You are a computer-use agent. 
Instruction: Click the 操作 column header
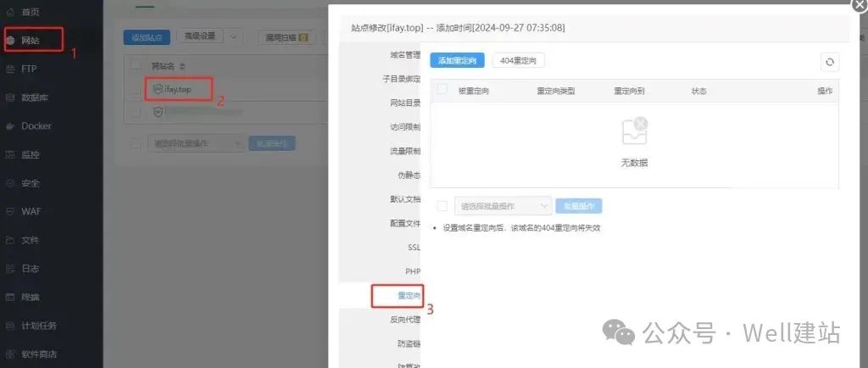tap(825, 91)
